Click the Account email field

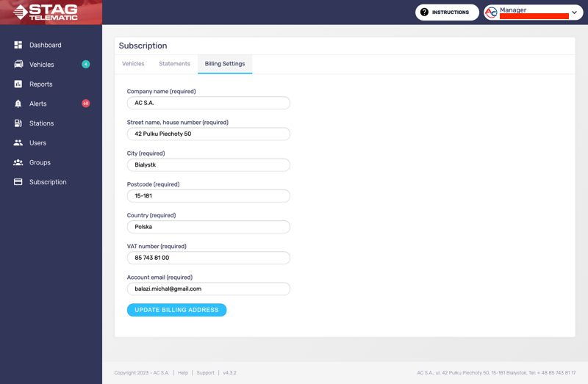209,289
